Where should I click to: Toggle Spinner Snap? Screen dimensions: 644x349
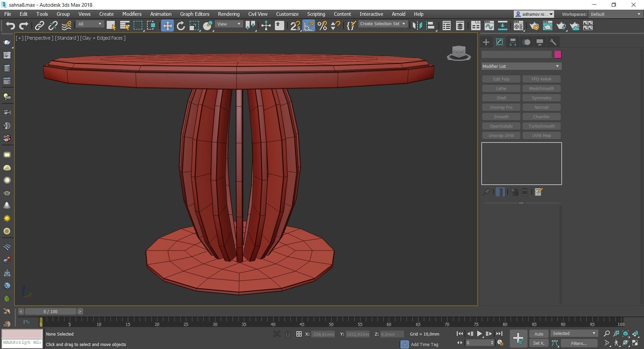[x=335, y=26]
